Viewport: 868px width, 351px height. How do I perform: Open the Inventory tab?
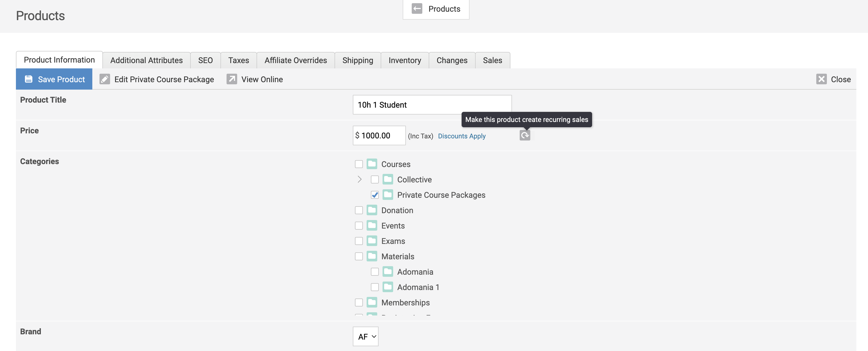point(404,60)
